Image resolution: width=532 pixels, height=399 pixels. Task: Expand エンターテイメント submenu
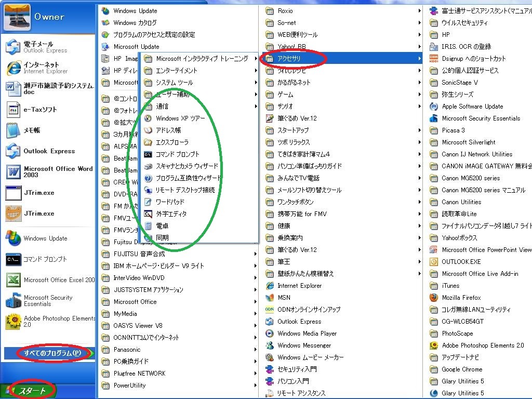click(x=256, y=71)
